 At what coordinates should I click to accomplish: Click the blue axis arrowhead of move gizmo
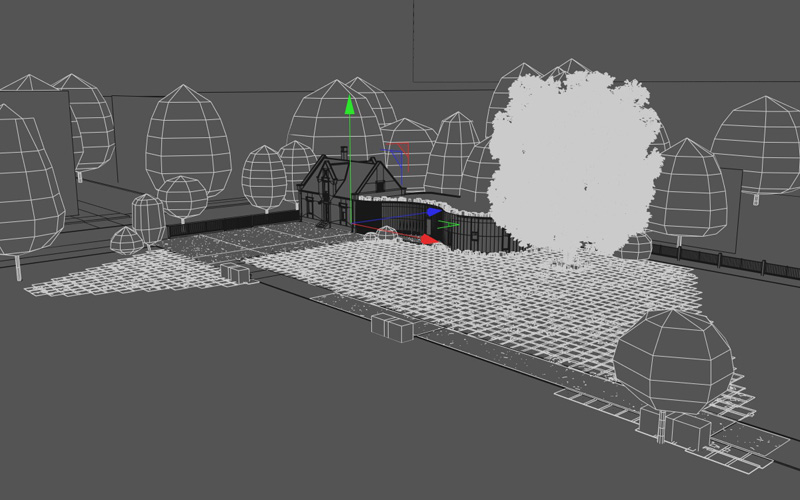(434, 211)
